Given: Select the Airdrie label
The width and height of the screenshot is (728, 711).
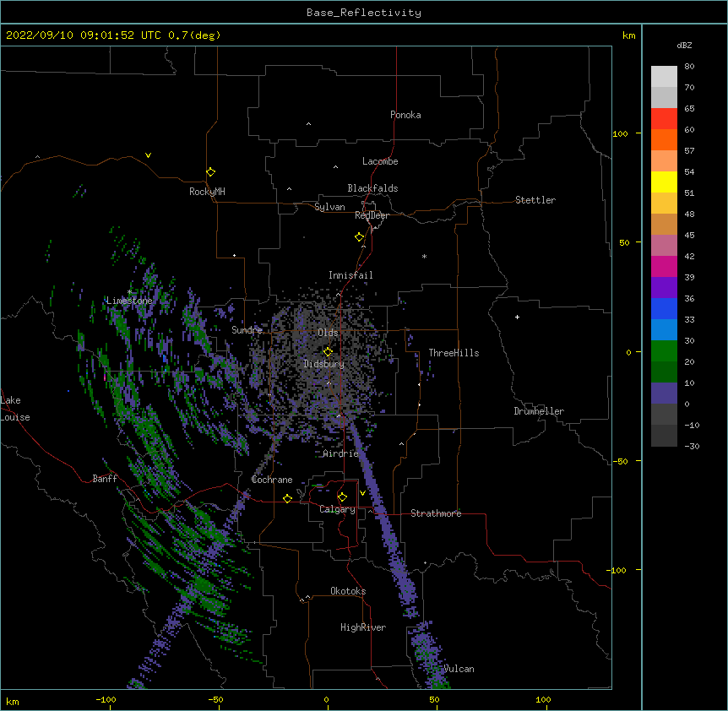Looking at the screenshot, I should [340, 453].
